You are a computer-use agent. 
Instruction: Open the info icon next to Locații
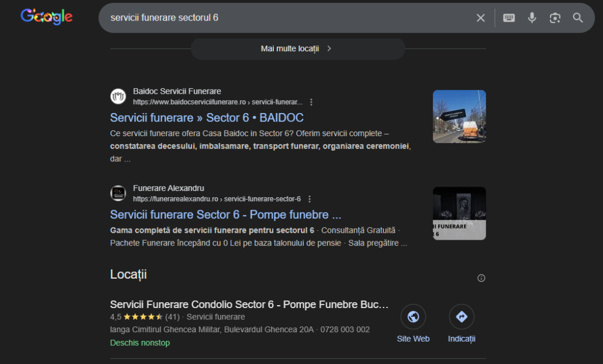pyautogui.click(x=481, y=277)
